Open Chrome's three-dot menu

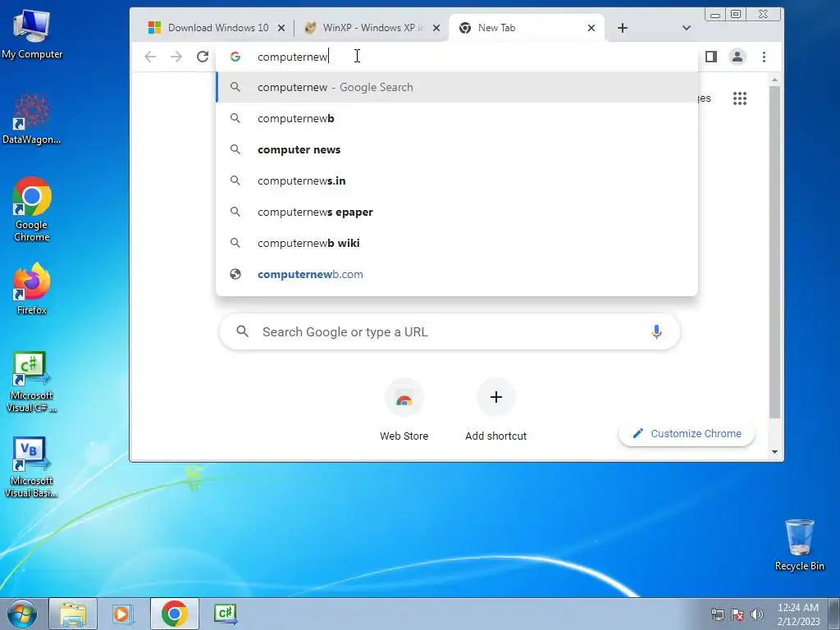[x=764, y=57]
